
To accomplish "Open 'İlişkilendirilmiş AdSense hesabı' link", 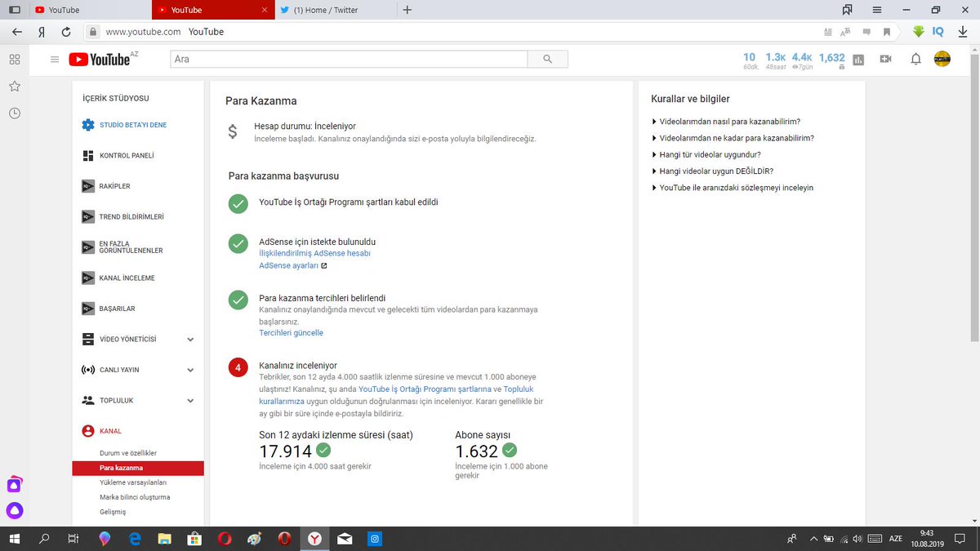I will 314,253.
